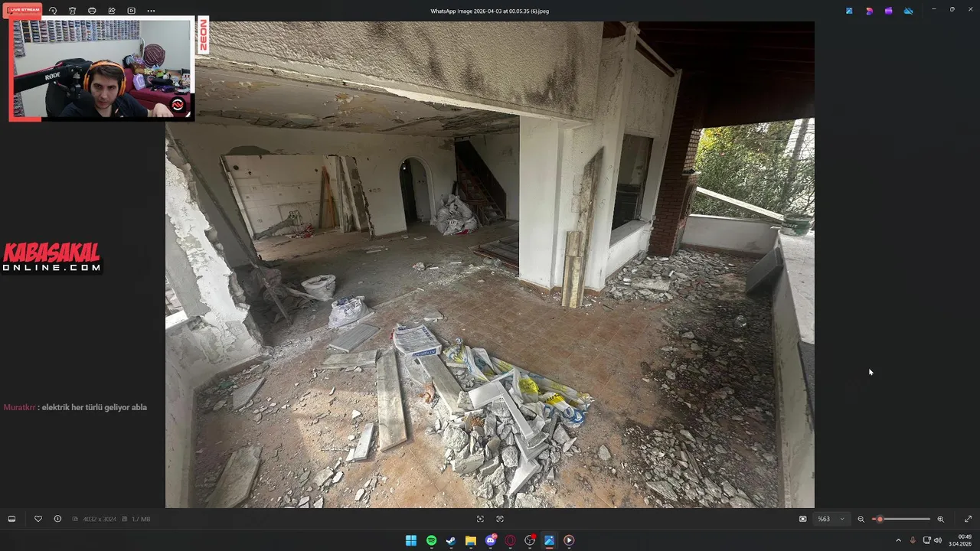Viewport: 980px width, 551px height.
Task: Click the Muratkrr chat message
Action: click(x=75, y=407)
